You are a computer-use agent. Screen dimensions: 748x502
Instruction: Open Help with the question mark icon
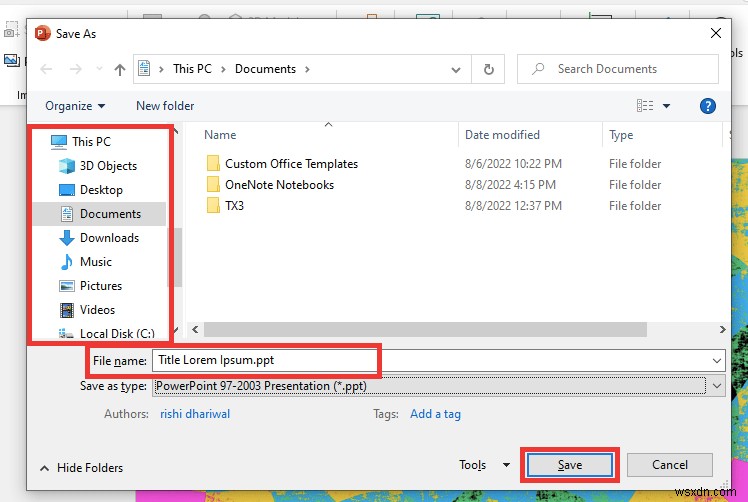[707, 106]
